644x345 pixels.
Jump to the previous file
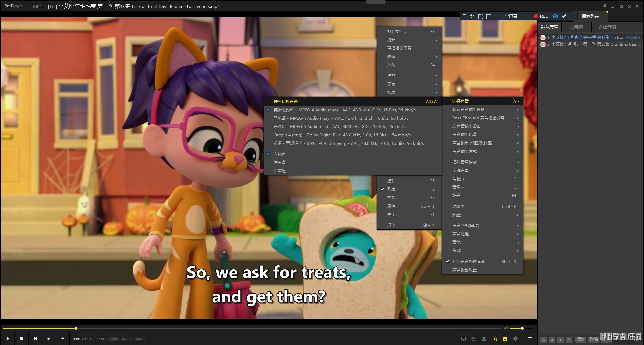point(35,339)
